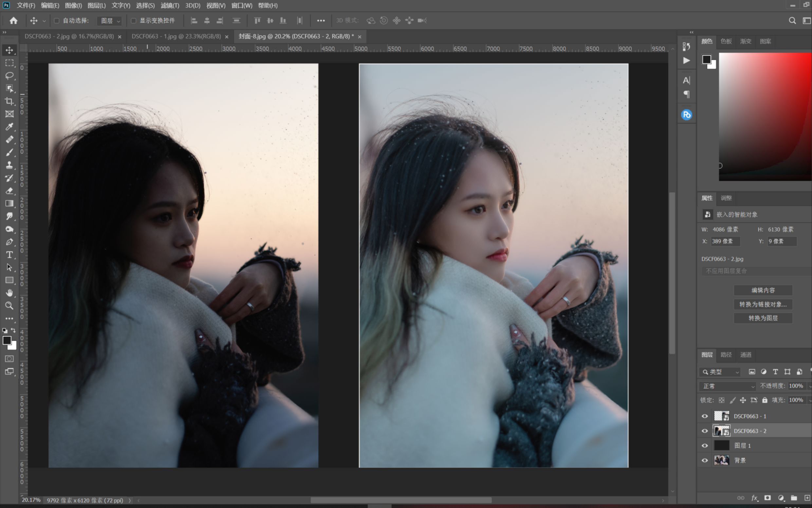Open the 滤镜(T) menu
812x508 pixels.
(x=170, y=5)
